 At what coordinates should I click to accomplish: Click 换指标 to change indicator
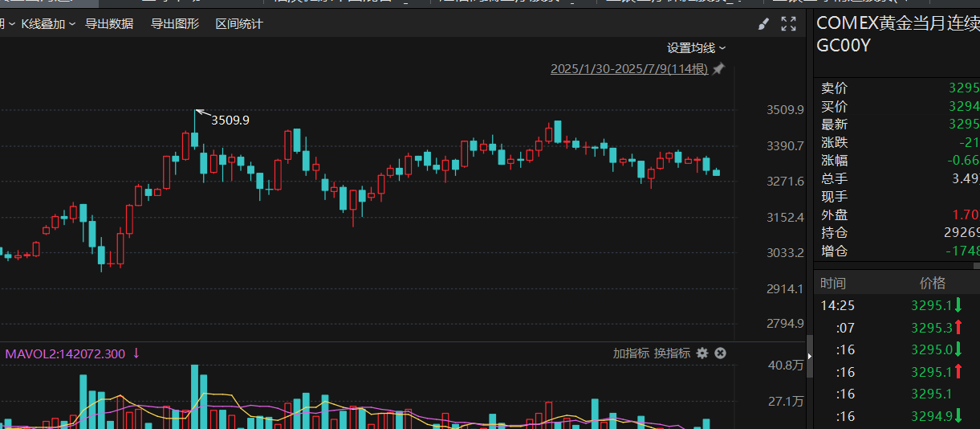tap(672, 353)
